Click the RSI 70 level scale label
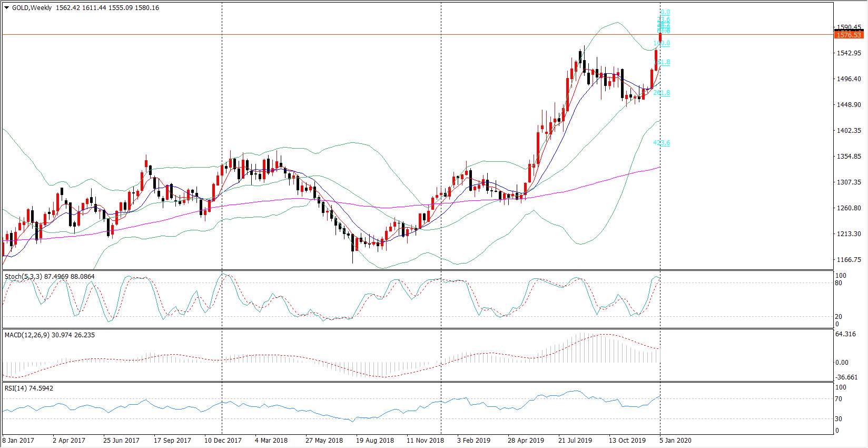Screen dimensions: 868x448 tap(840, 399)
